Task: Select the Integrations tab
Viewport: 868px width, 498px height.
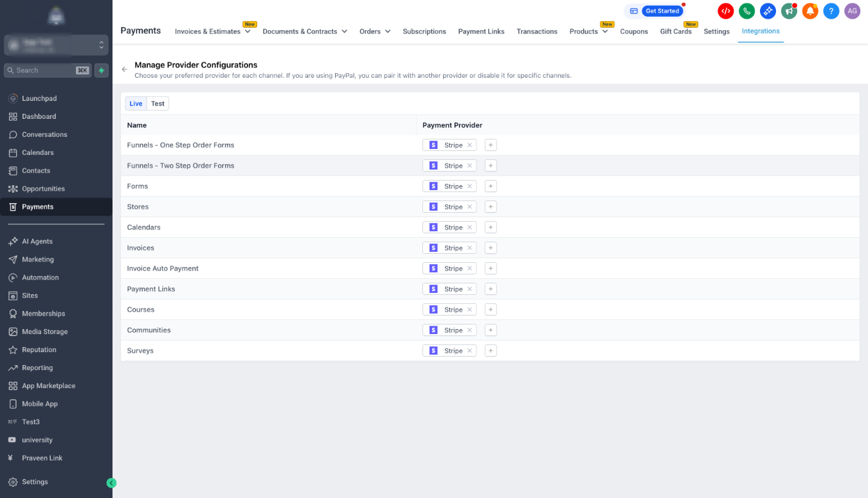Action: [x=761, y=31]
